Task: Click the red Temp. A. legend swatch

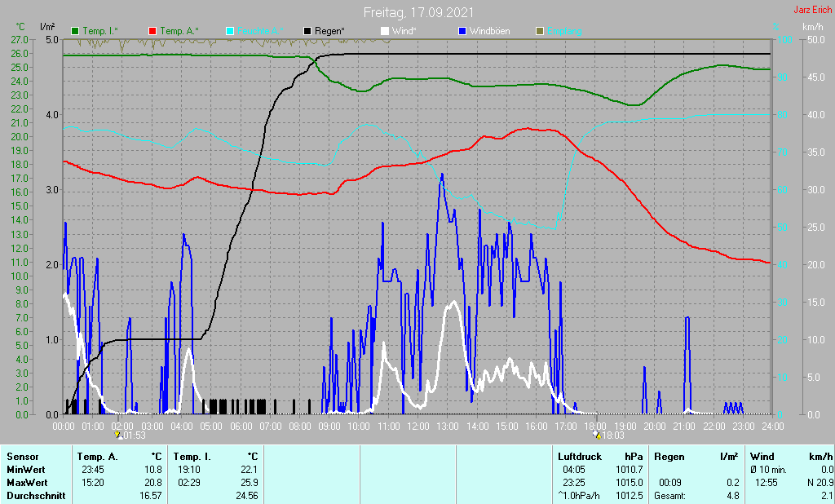Action: point(152,32)
